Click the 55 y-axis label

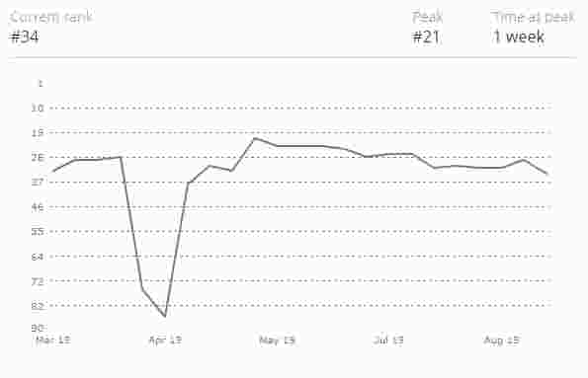coord(38,232)
